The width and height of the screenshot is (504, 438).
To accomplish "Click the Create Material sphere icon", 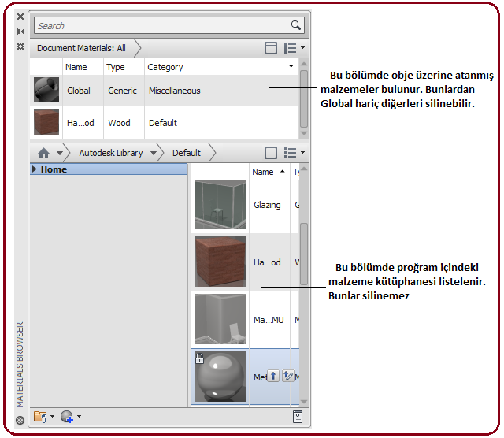I will 66,416.
